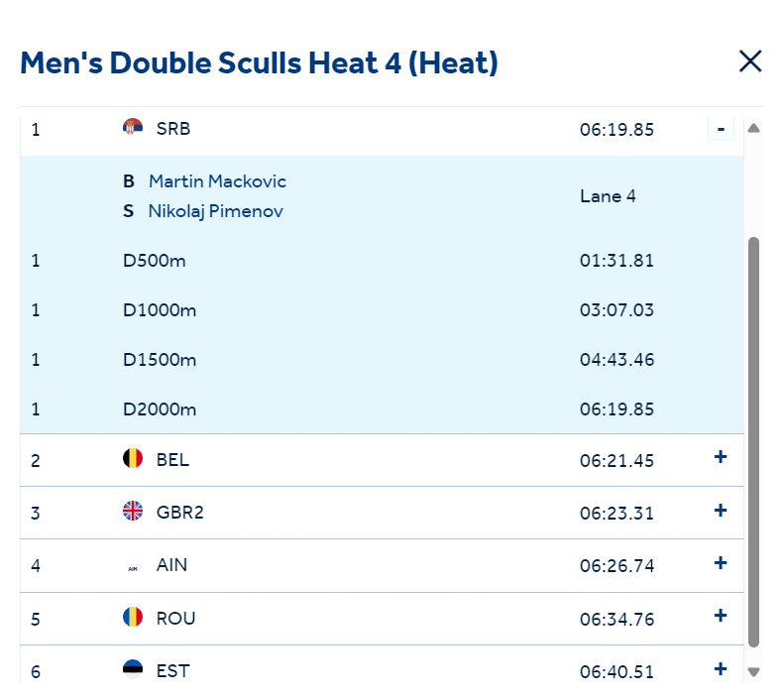Open Nikolaj Pimenov athlete profile
The width and height of the screenshot is (783, 700).
[216, 211]
